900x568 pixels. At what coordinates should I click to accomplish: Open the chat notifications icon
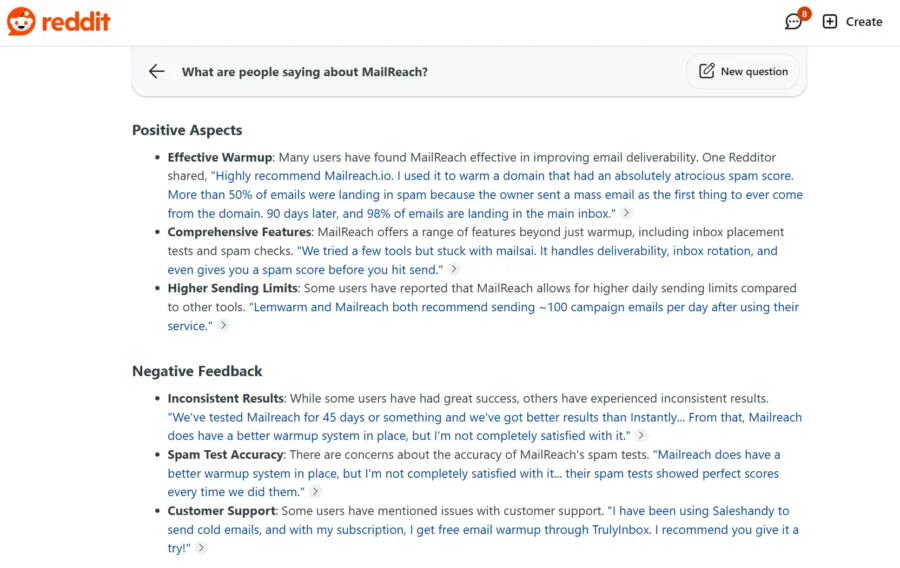coord(794,22)
